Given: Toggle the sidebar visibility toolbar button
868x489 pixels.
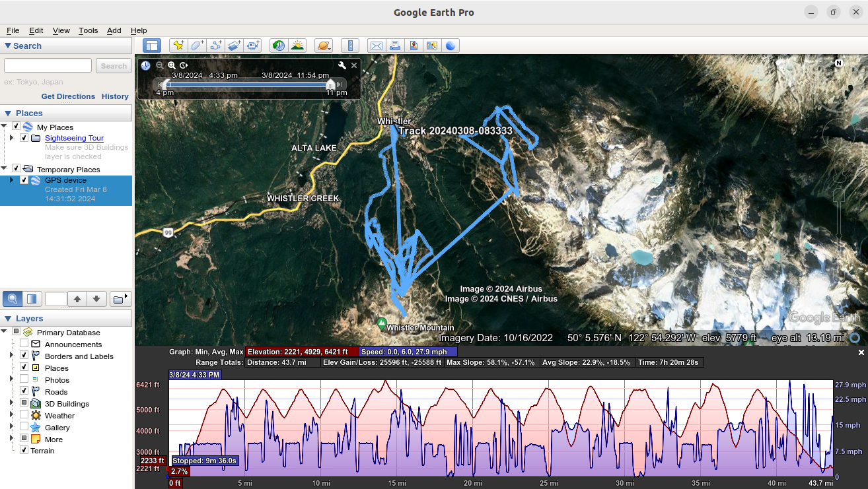Looking at the screenshot, I should coord(152,46).
